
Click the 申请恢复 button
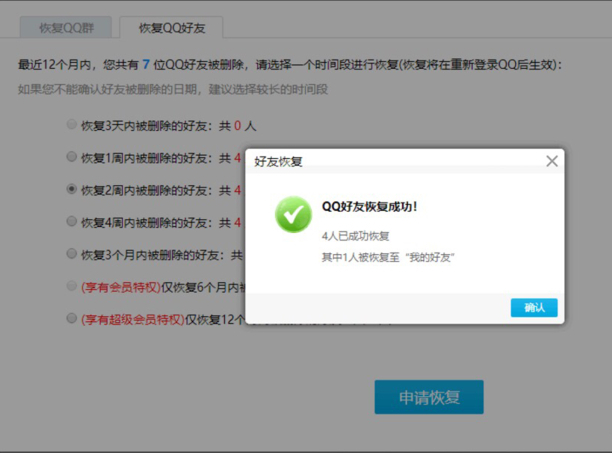429,397
